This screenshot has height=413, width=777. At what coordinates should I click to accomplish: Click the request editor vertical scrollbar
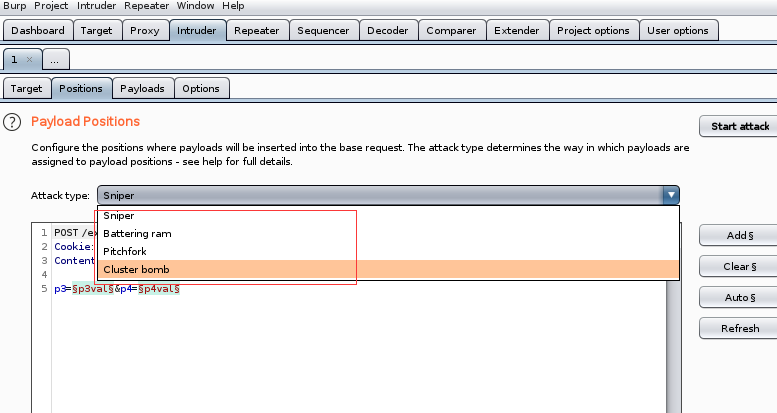coord(673,347)
